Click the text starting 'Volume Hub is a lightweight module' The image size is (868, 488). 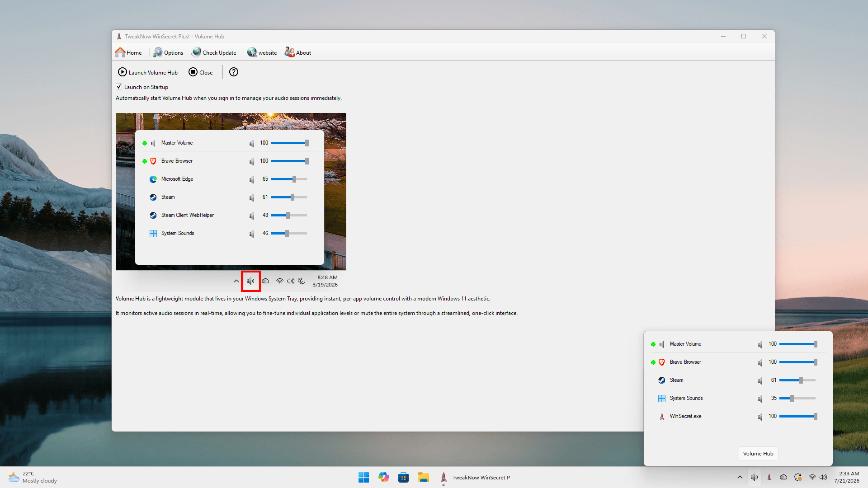(x=303, y=299)
